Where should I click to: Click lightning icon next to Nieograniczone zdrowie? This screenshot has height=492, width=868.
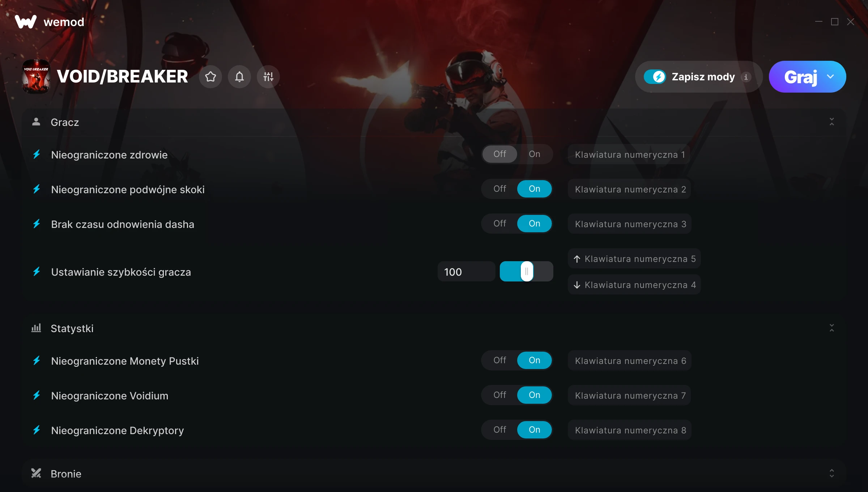[37, 154]
